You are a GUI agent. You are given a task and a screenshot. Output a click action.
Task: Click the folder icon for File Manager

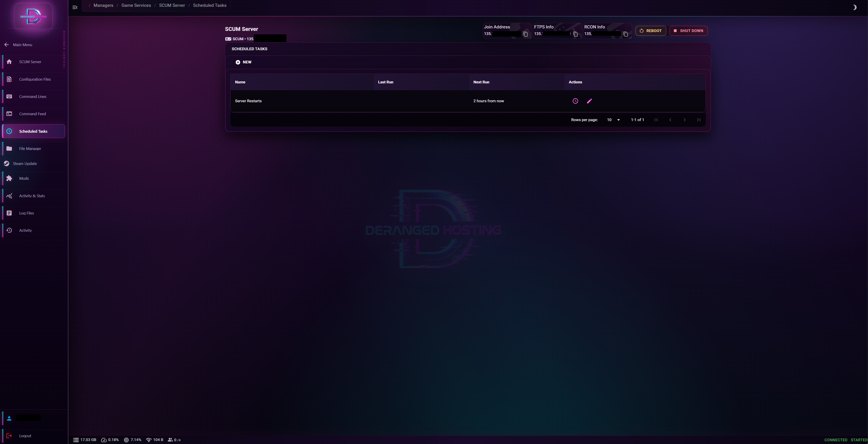coord(9,149)
